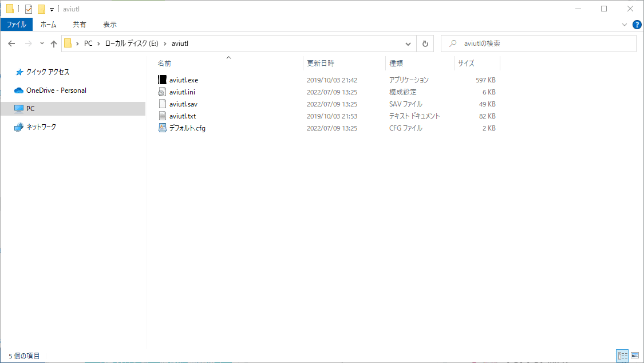Click the back navigation arrow
Screen dimensions: 644x363
pos(11,44)
